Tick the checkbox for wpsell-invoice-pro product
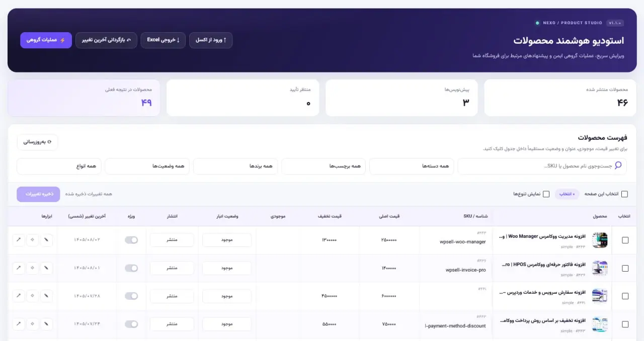Image resolution: width=644 pixels, height=341 pixels. (625, 268)
